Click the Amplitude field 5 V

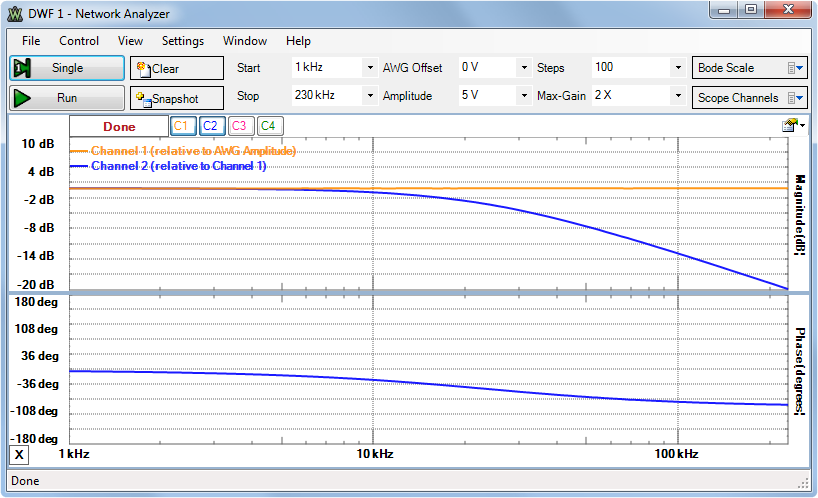[x=488, y=95]
